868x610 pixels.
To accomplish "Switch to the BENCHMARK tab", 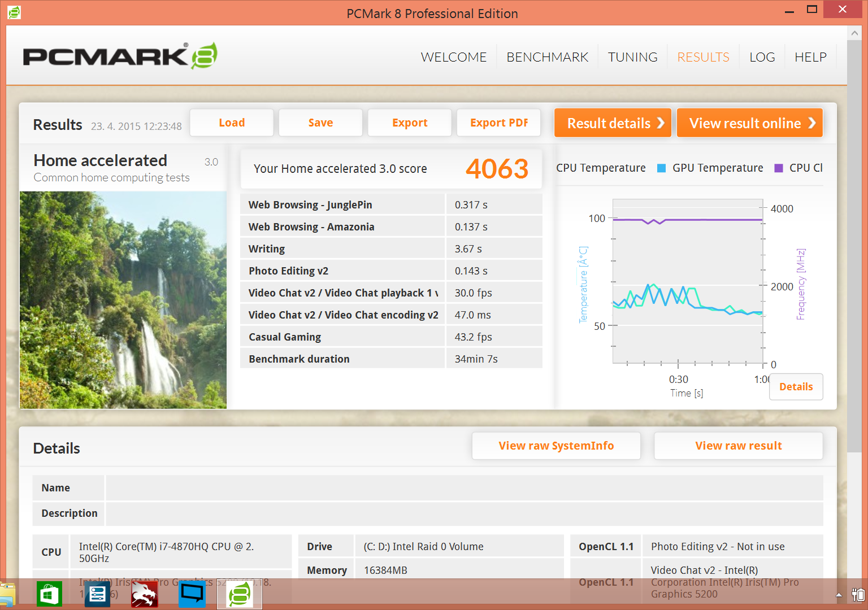I will point(547,57).
